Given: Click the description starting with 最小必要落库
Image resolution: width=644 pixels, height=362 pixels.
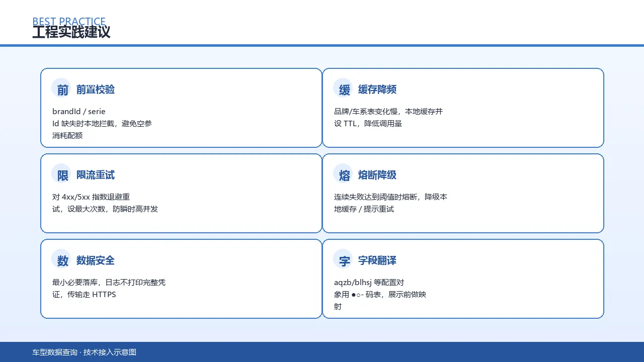Looking at the screenshot, I should point(109,289).
